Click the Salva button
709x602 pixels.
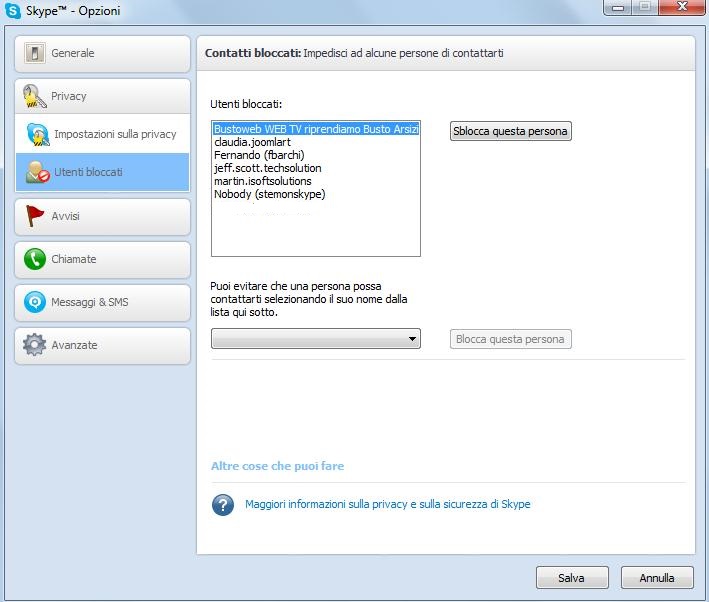[x=572, y=578]
